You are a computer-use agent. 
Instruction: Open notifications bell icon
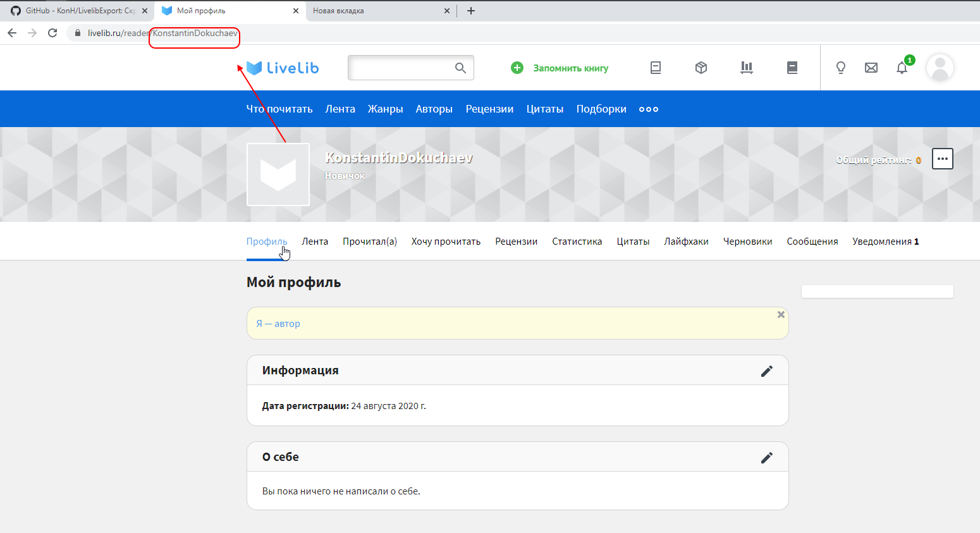click(902, 68)
